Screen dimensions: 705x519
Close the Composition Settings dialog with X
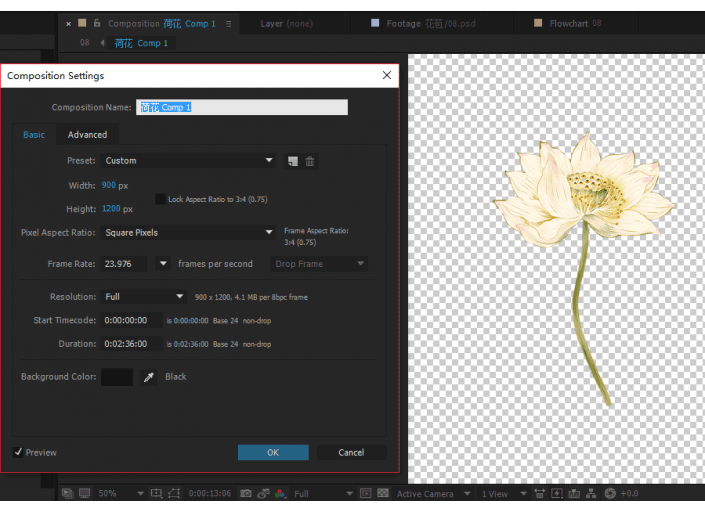tap(387, 75)
